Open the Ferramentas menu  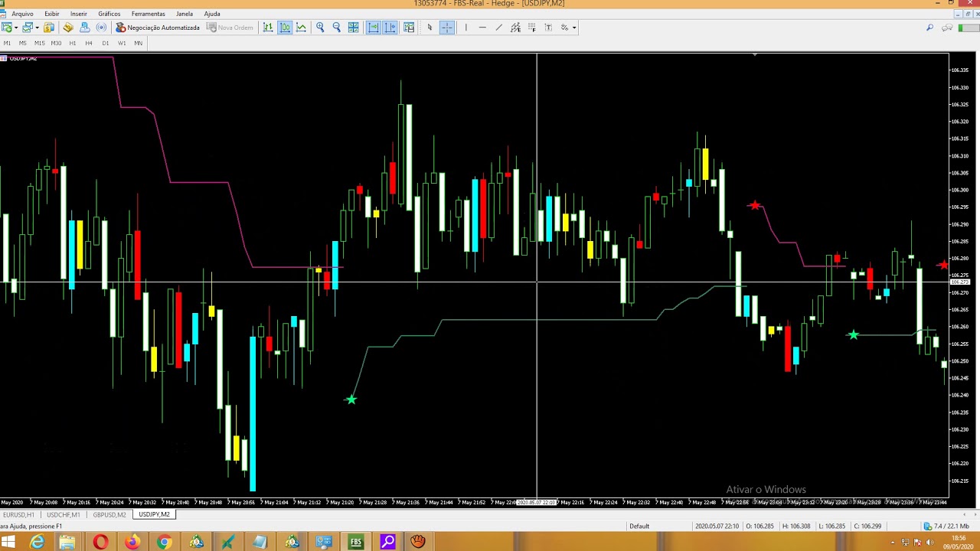[148, 14]
